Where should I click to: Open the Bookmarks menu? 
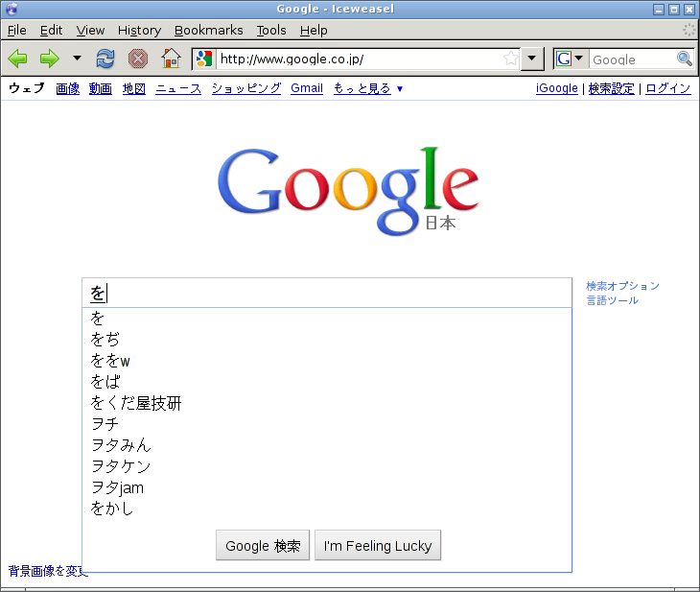pyautogui.click(x=208, y=30)
